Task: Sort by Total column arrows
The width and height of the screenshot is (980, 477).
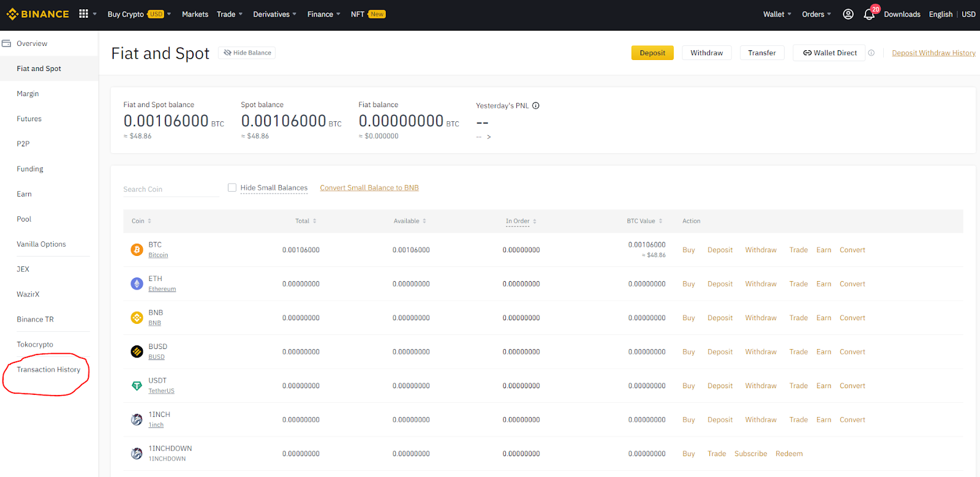Action: click(x=315, y=221)
